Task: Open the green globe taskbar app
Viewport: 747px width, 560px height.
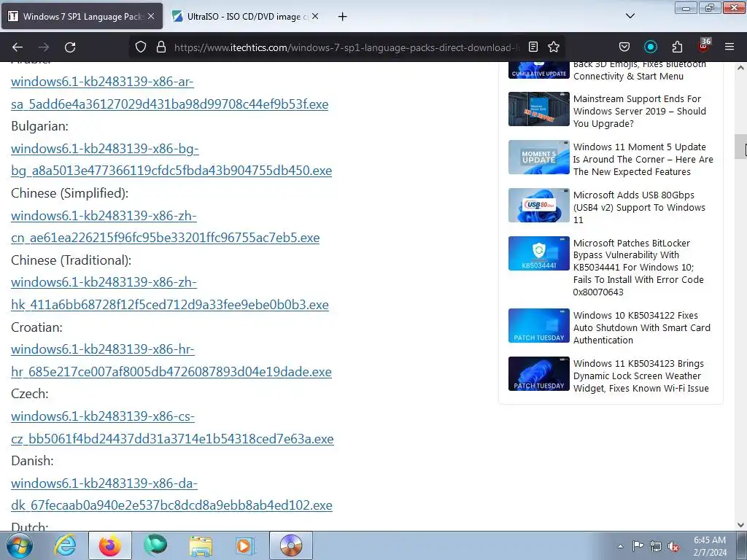Action: pyautogui.click(x=155, y=545)
